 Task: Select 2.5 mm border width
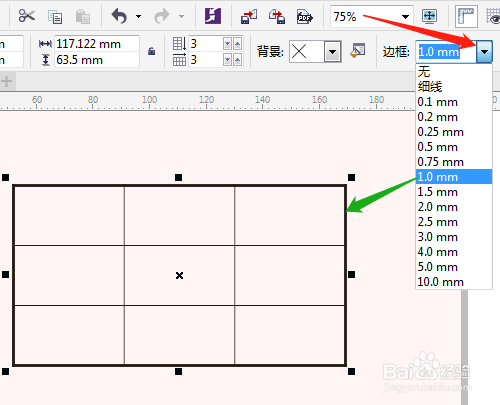click(x=454, y=222)
